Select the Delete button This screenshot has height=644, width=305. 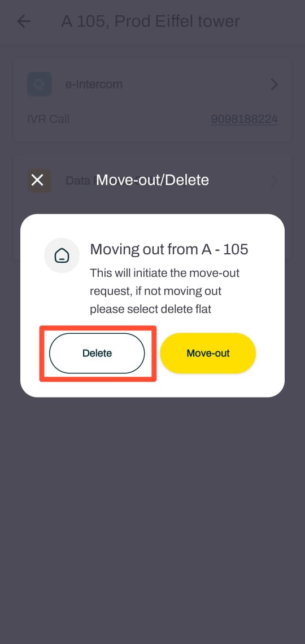[97, 353]
